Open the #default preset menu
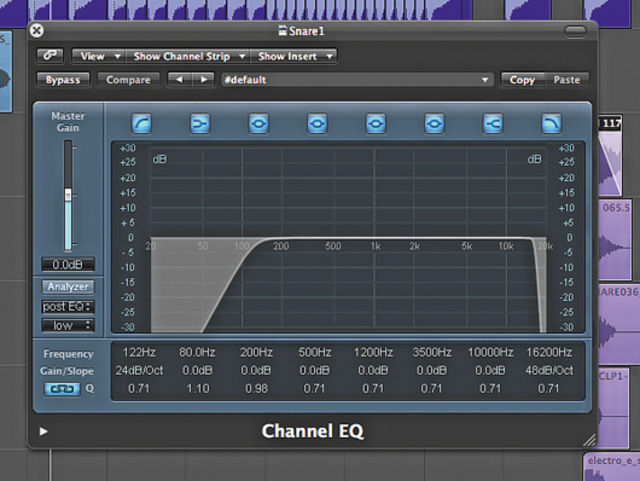Viewport: 640px width, 481px height. tap(357, 80)
